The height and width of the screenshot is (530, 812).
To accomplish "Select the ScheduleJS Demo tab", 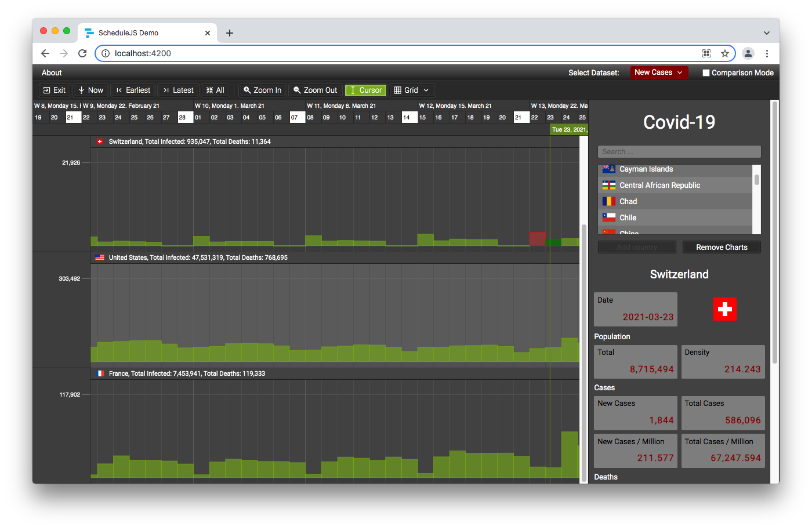I will coord(148,33).
